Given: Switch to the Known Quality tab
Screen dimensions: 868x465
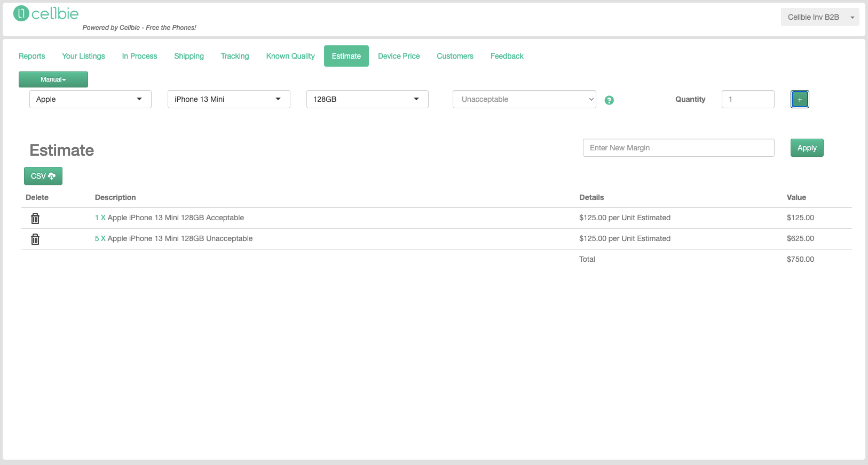Looking at the screenshot, I should (290, 56).
